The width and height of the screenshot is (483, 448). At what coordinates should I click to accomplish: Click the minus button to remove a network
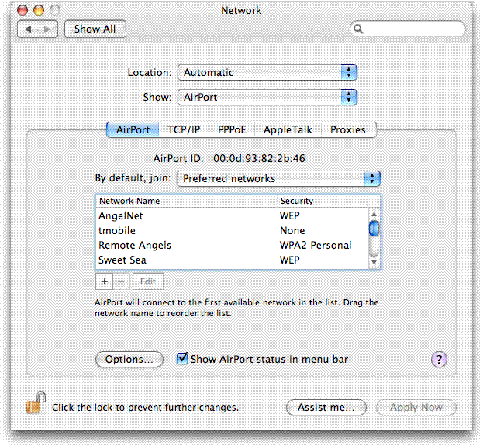click(122, 281)
